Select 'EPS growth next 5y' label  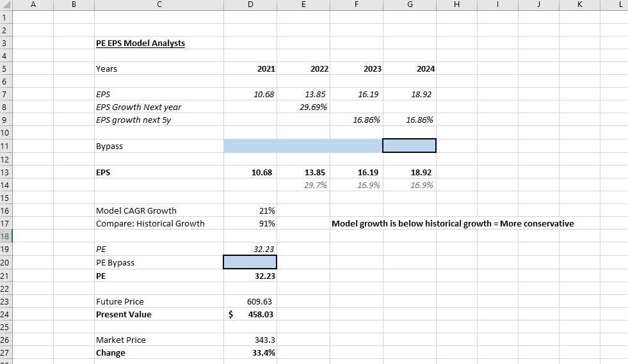159,120
